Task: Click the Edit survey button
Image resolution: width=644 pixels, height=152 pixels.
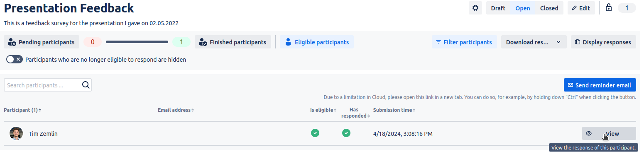Action: [581, 8]
